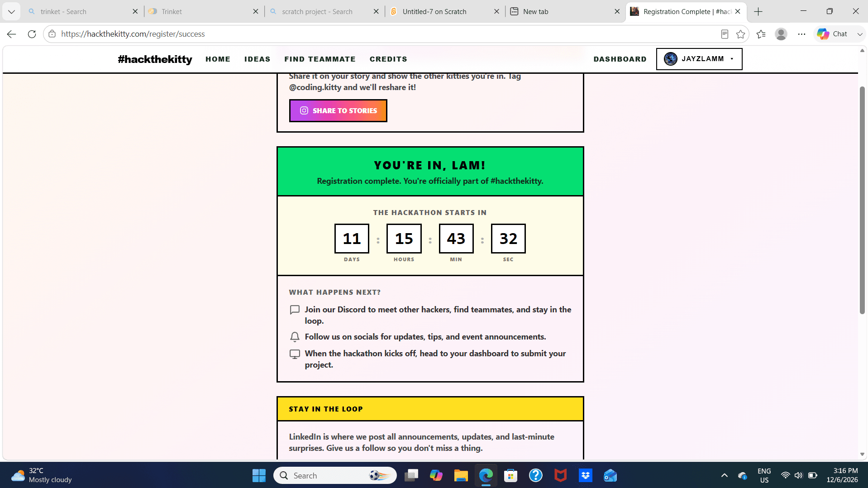Click the HOURS countdown box showing 15
The height and width of the screenshot is (488, 868).
click(x=404, y=239)
